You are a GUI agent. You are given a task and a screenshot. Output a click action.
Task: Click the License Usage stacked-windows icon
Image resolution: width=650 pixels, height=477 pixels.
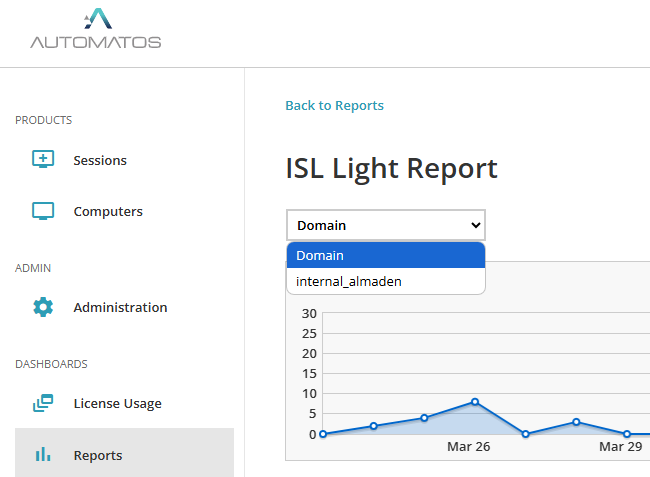[43, 403]
